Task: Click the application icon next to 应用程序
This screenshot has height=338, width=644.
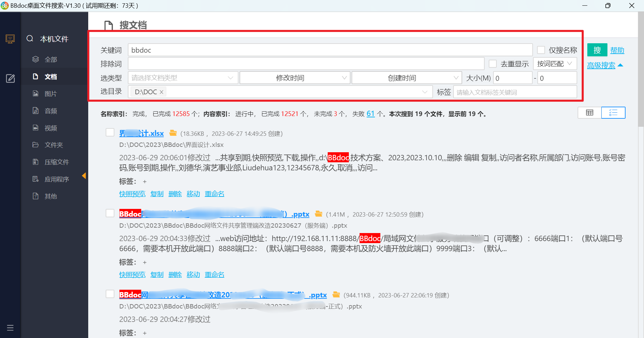Action: pyautogui.click(x=36, y=179)
